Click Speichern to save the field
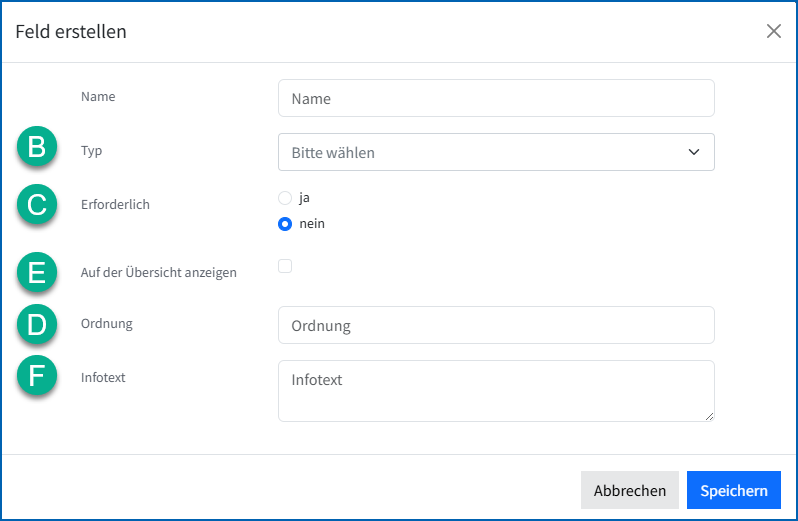The image size is (798, 521). (733, 490)
